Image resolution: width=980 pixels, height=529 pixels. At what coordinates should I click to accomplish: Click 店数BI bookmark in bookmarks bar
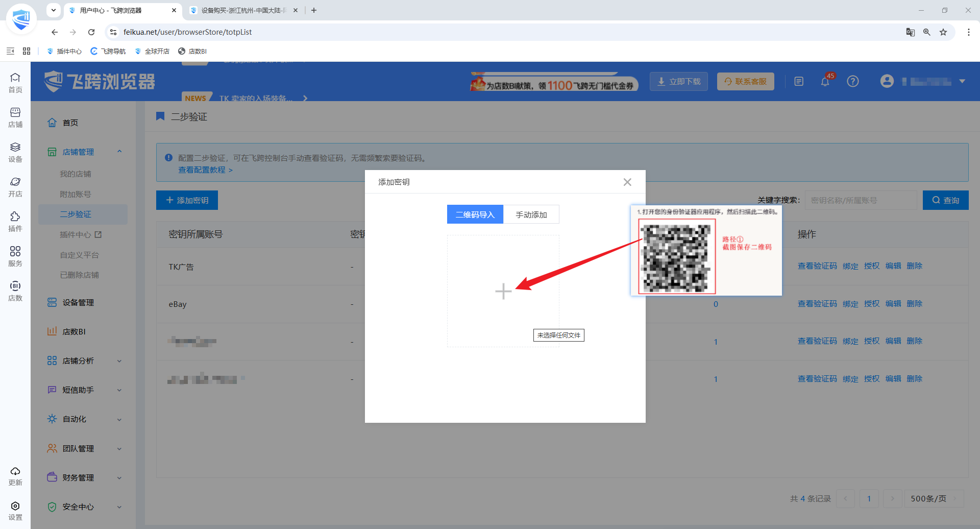(x=192, y=51)
